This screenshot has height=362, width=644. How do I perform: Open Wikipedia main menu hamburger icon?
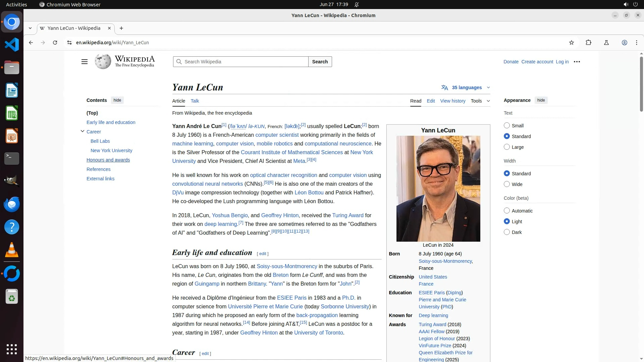tap(85, 62)
